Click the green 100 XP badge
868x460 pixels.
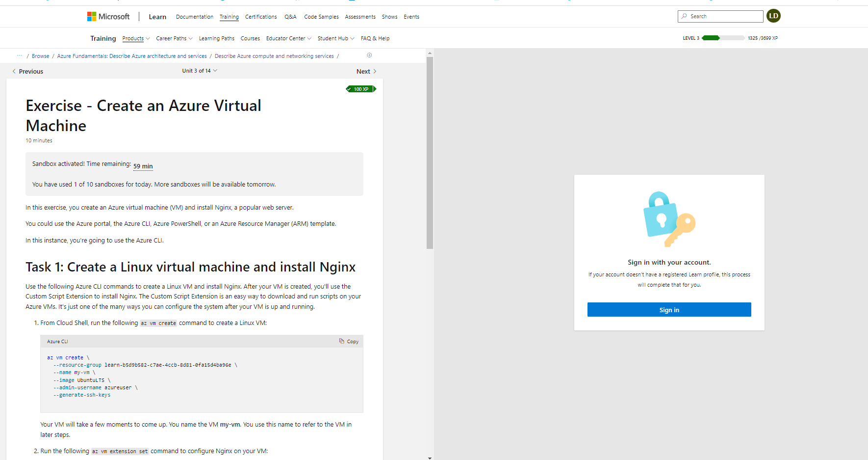pyautogui.click(x=360, y=89)
